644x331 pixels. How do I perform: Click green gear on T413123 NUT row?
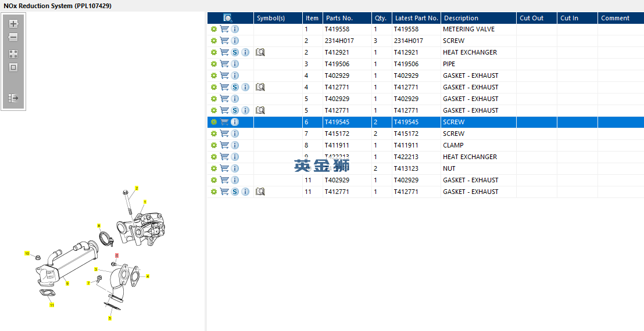(213, 168)
